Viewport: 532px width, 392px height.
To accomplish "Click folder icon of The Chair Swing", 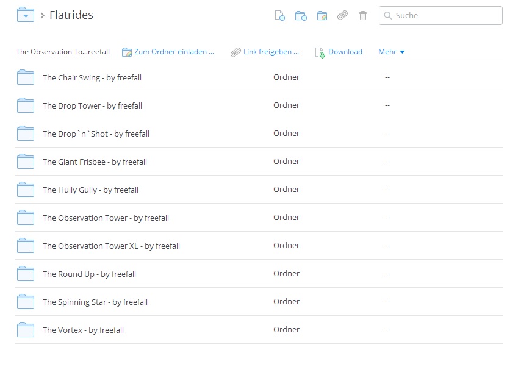I will coord(26,77).
